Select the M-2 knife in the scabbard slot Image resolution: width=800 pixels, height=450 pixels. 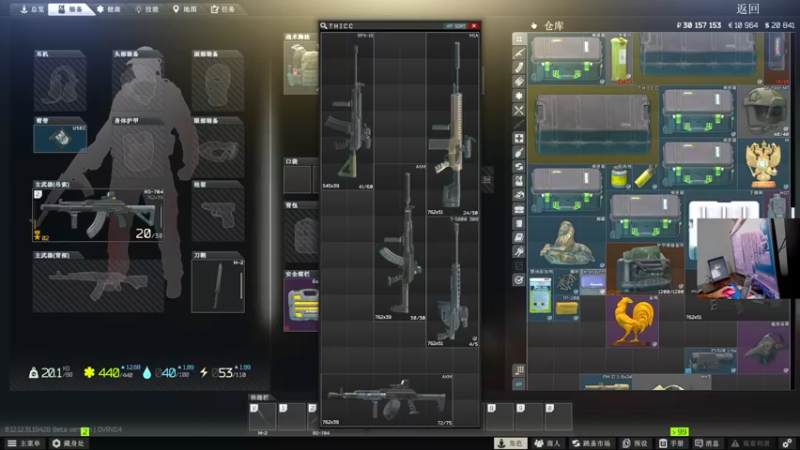[x=218, y=286]
